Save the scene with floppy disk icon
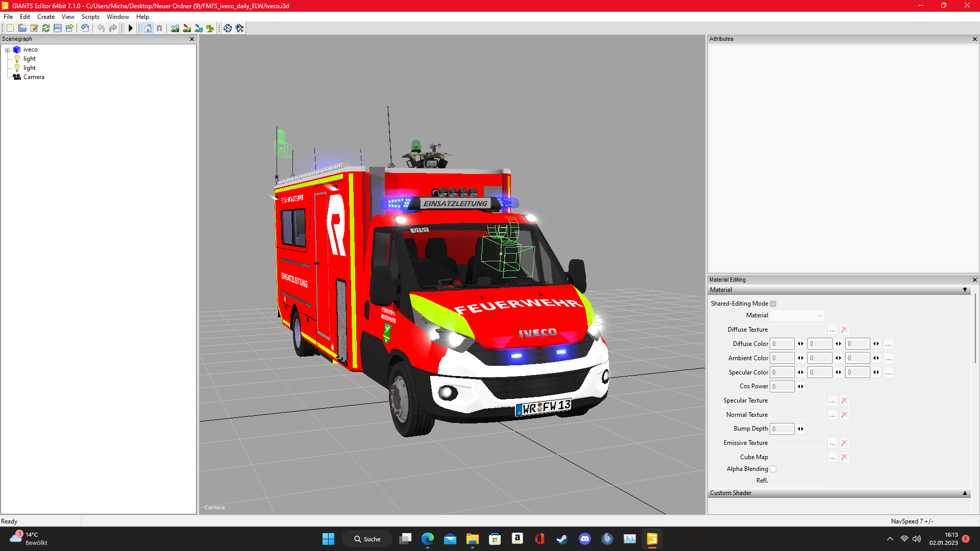 [58, 28]
